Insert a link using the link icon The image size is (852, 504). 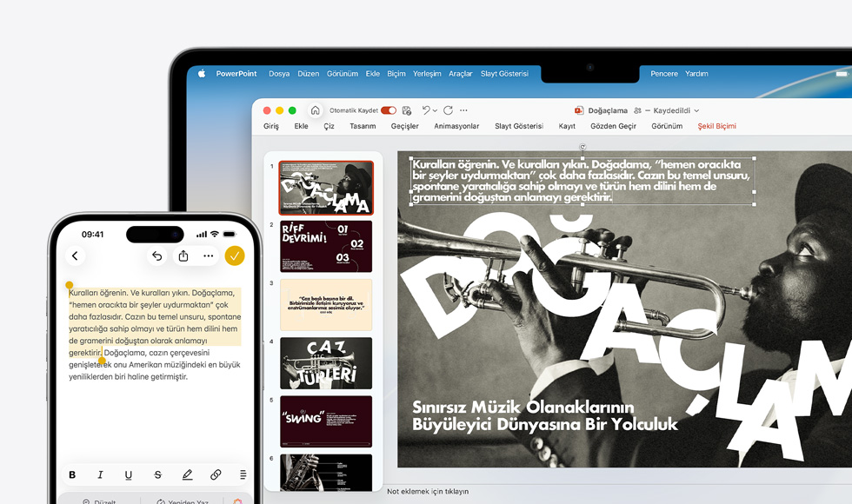[216, 474]
